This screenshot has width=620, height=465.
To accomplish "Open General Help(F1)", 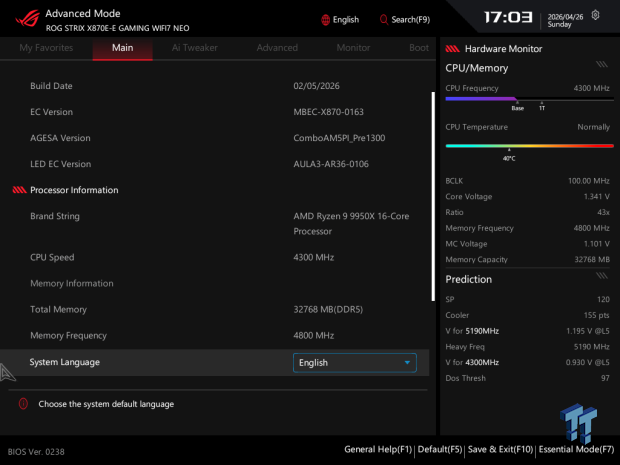I will (x=378, y=450).
